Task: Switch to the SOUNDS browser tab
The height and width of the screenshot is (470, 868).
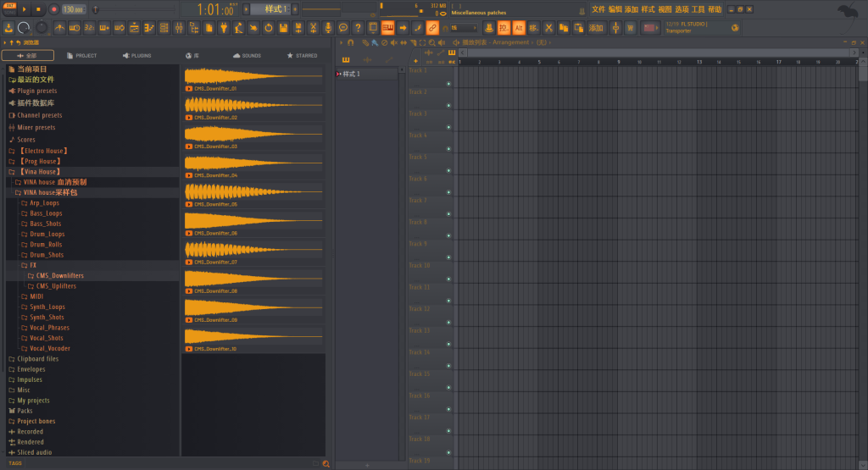Action: [x=247, y=55]
